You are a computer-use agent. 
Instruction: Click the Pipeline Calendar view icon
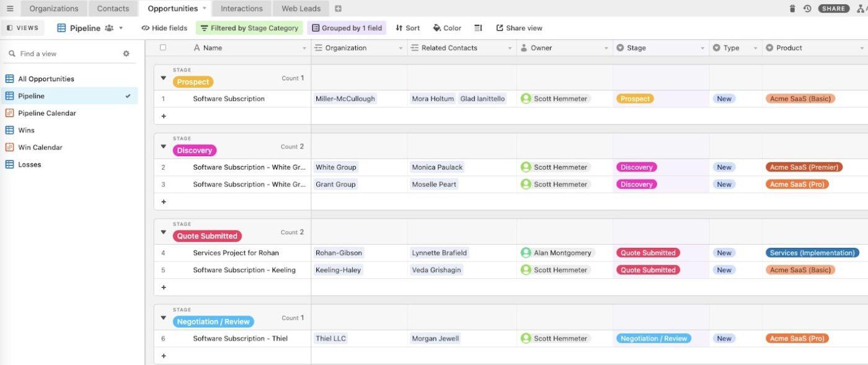click(x=9, y=113)
